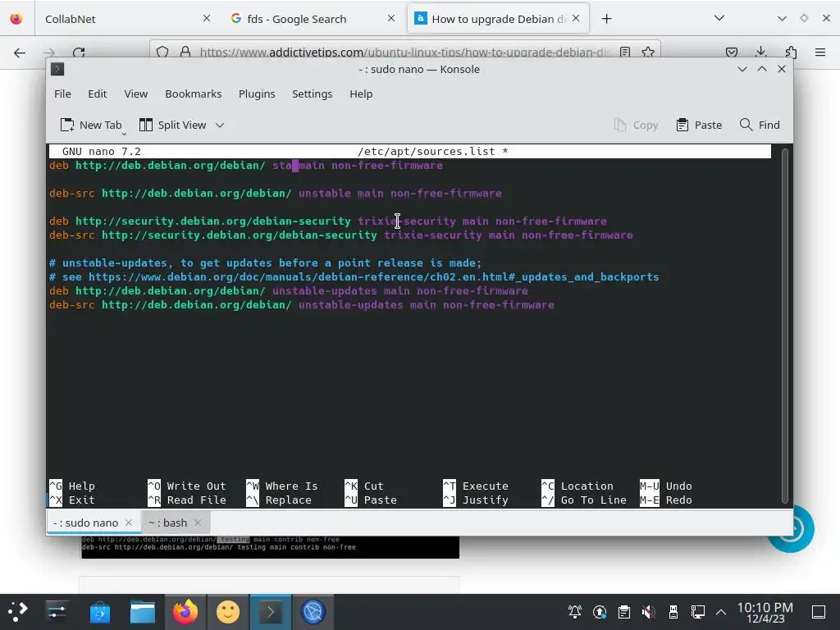Click the Konsole taskbar icon
Viewport: 840px width, 630px height.
click(271, 611)
